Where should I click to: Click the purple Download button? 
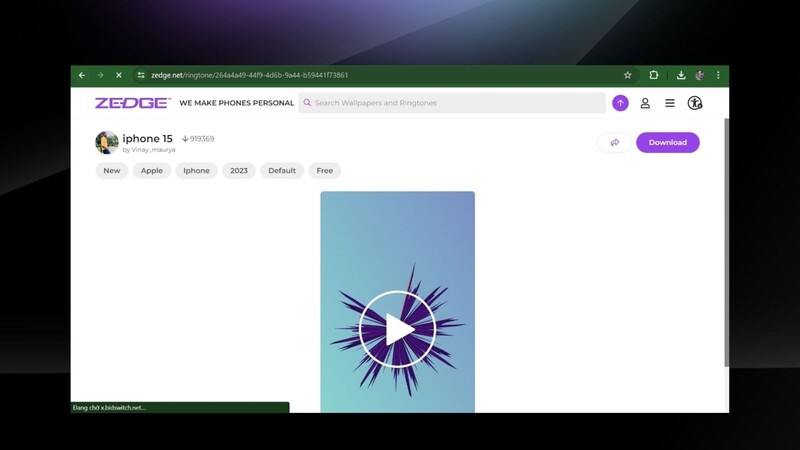[x=668, y=142]
